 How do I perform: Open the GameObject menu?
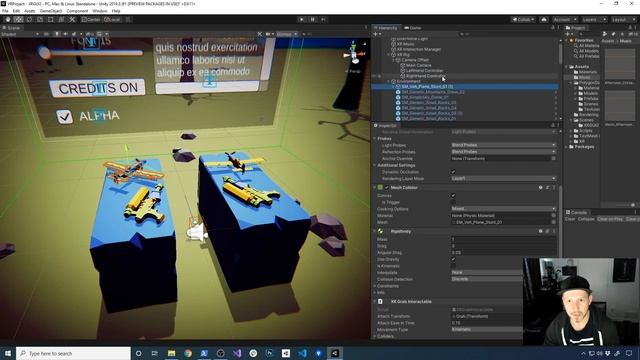point(51,11)
